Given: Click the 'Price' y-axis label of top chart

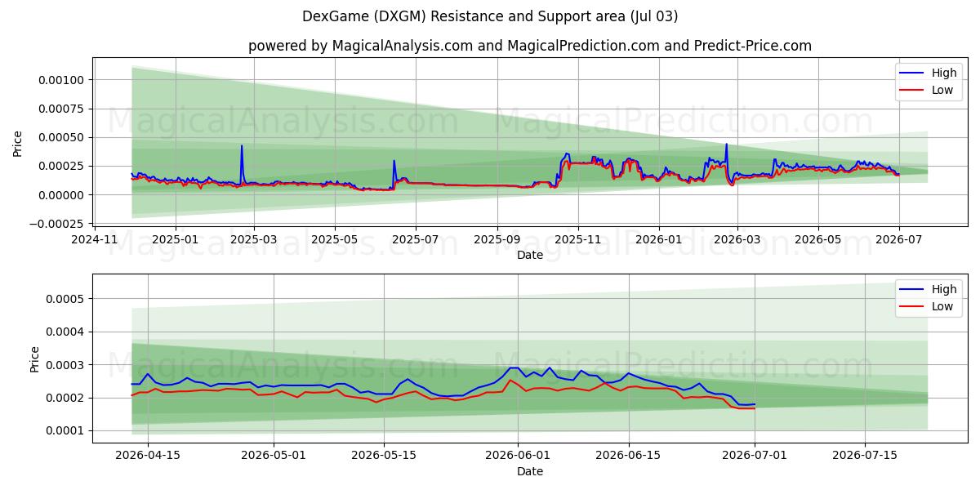Looking at the screenshot, I should [18, 143].
